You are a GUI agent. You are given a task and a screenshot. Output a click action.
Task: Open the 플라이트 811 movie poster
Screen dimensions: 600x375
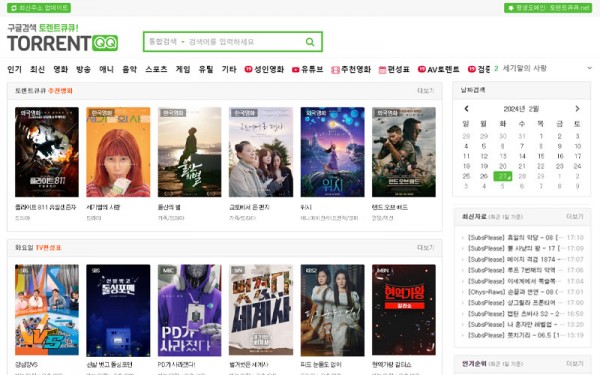click(47, 152)
